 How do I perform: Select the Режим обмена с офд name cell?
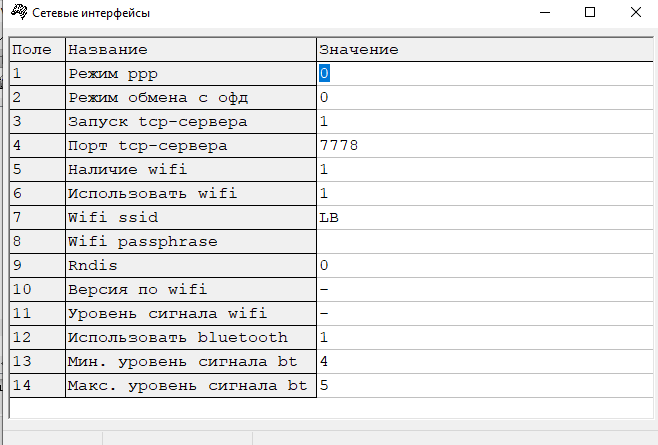click(x=191, y=97)
